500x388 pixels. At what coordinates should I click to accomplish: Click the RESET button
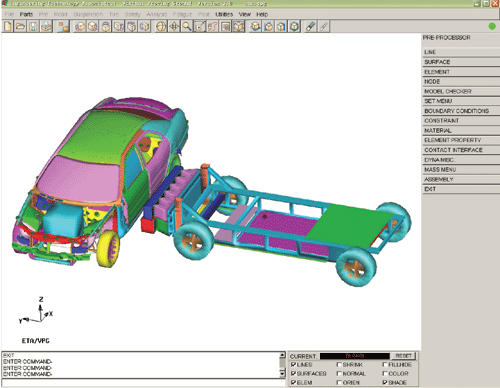(403, 356)
